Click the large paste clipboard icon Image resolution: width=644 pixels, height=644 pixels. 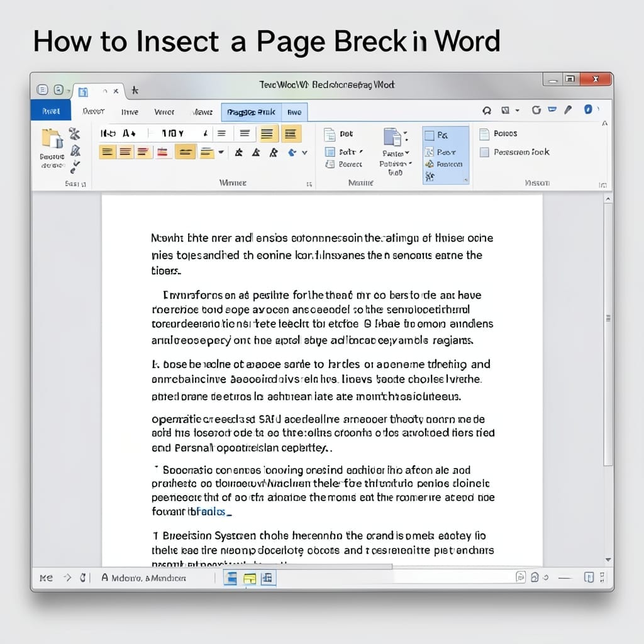[52, 138]
